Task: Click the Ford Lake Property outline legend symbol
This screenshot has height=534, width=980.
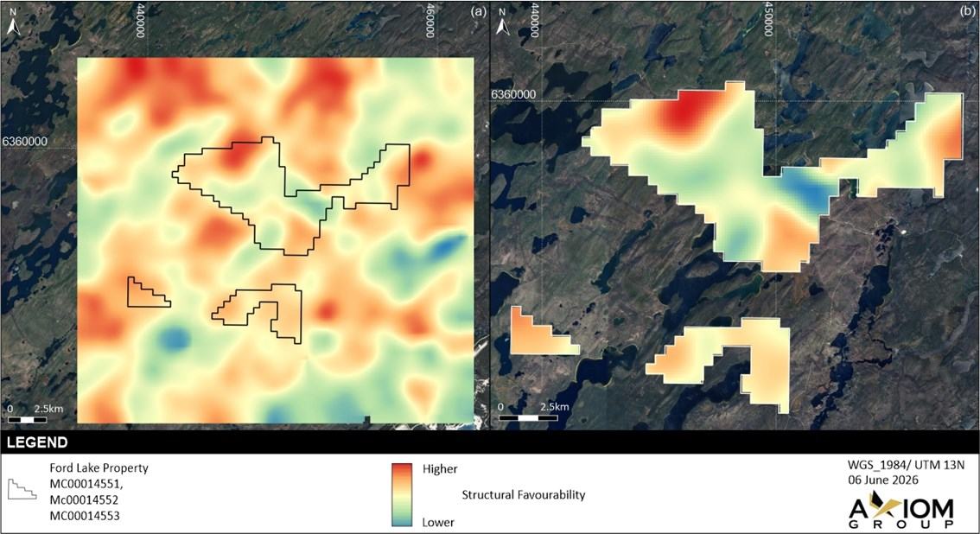Action: point(22,489)
